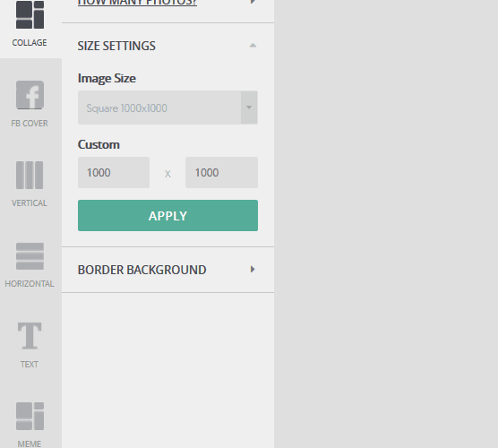This screenshot has height=448, width=498.
Task: Choose the Vertical layout icon
Action: (x=30, y=175)
